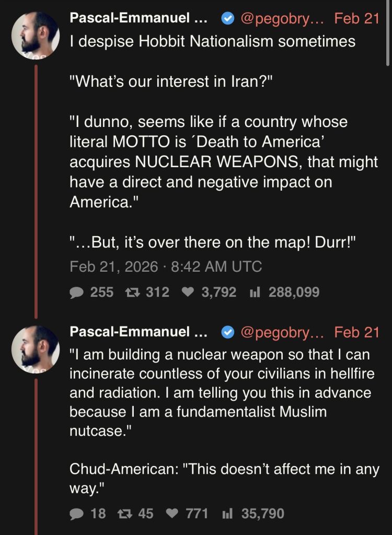Retweet the second tweet with 45 retweets
This screenshot has width=392, height=535.
coord(125,514)
